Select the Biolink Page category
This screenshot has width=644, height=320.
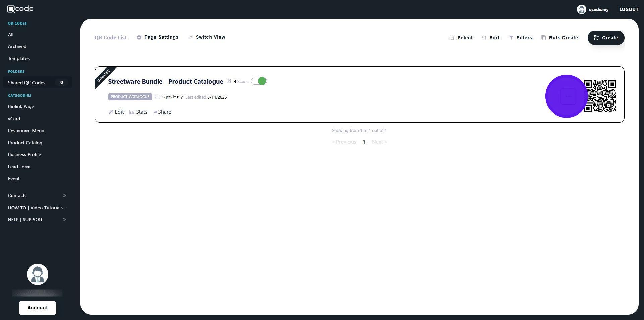click(x=21, y=106)
